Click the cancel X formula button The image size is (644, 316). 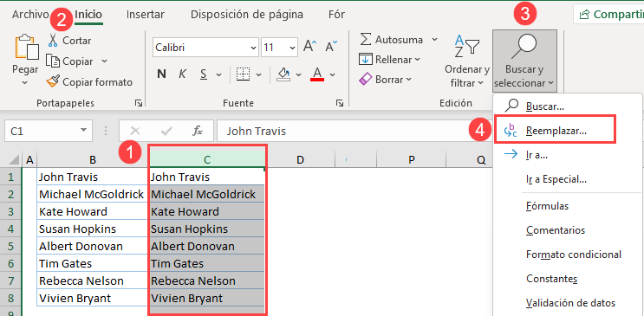134,131
